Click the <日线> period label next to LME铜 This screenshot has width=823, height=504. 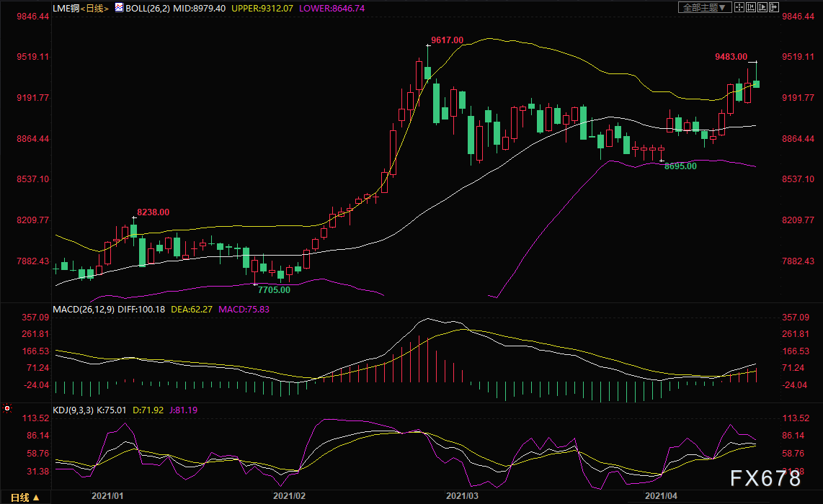pyautogui.click(x=94, y=8)
